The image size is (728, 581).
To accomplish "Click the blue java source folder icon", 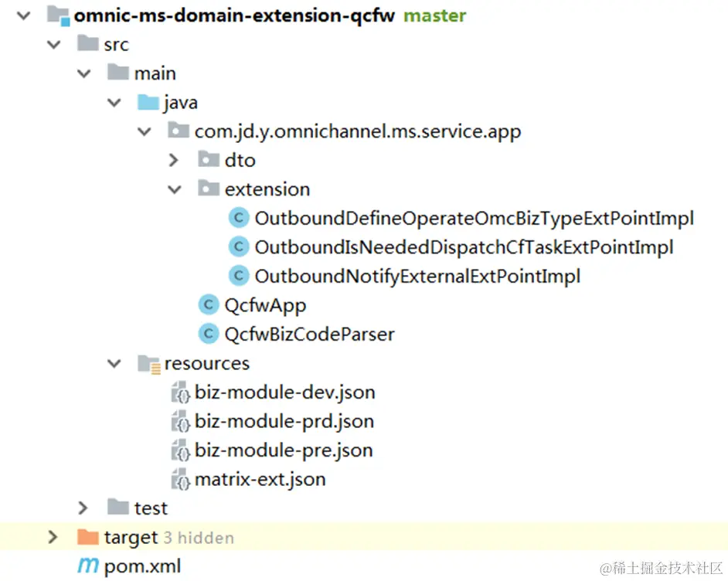I will [x=148, y=102].
